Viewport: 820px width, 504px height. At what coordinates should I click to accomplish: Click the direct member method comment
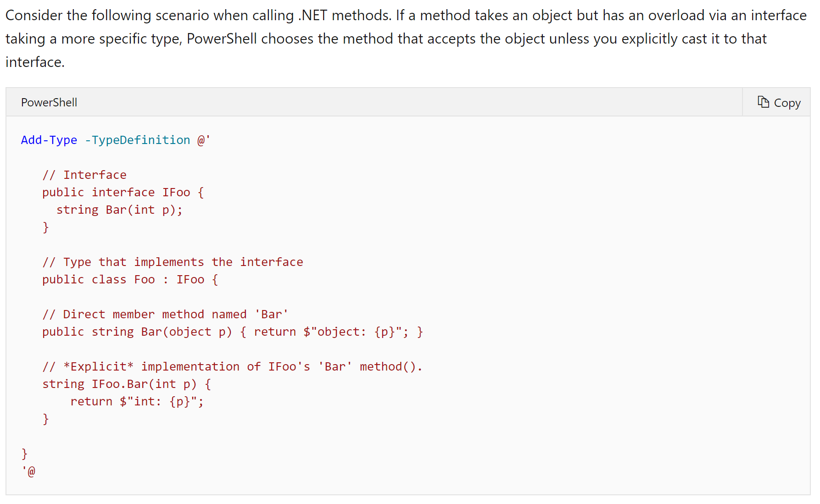(x=165, y=314)
